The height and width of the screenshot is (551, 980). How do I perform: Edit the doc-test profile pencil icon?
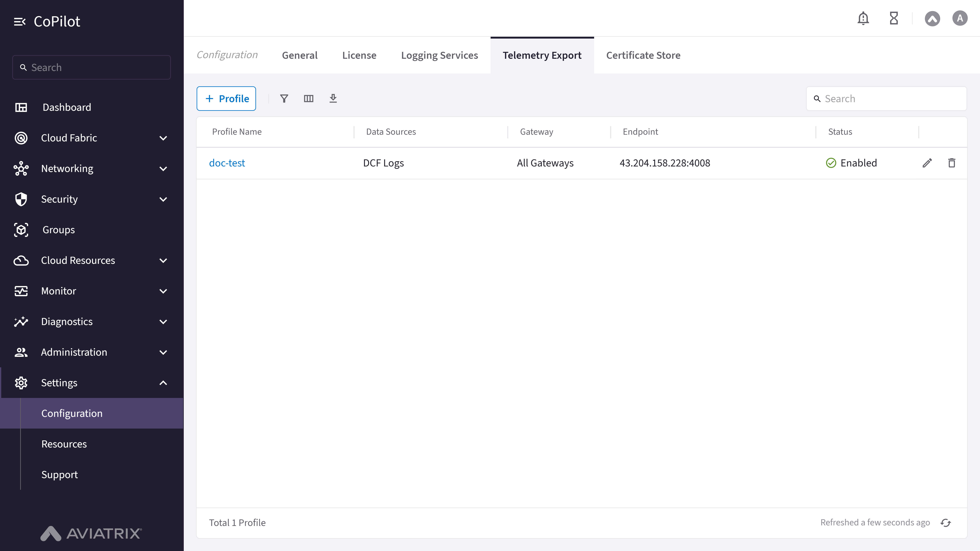(927, 163)
